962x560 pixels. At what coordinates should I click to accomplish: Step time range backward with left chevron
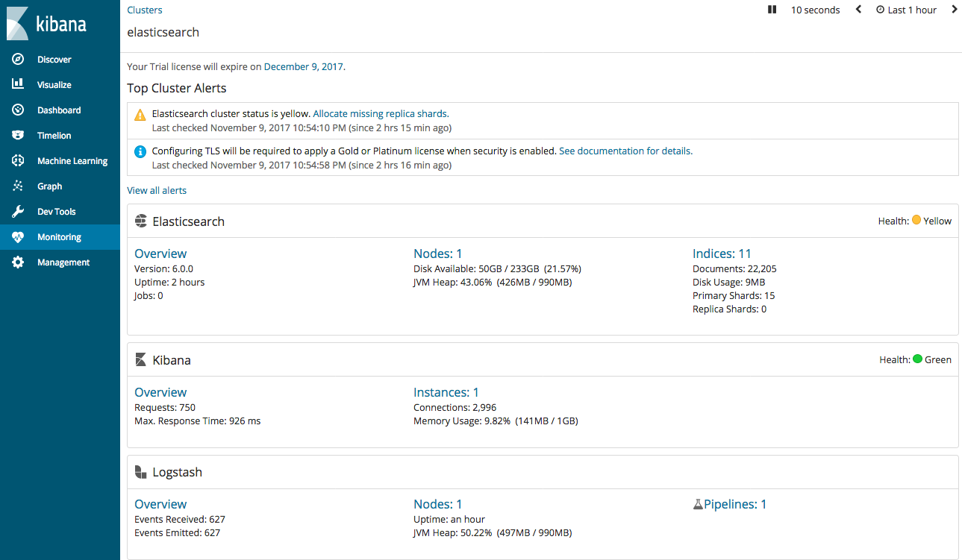(x=858, y=10)
